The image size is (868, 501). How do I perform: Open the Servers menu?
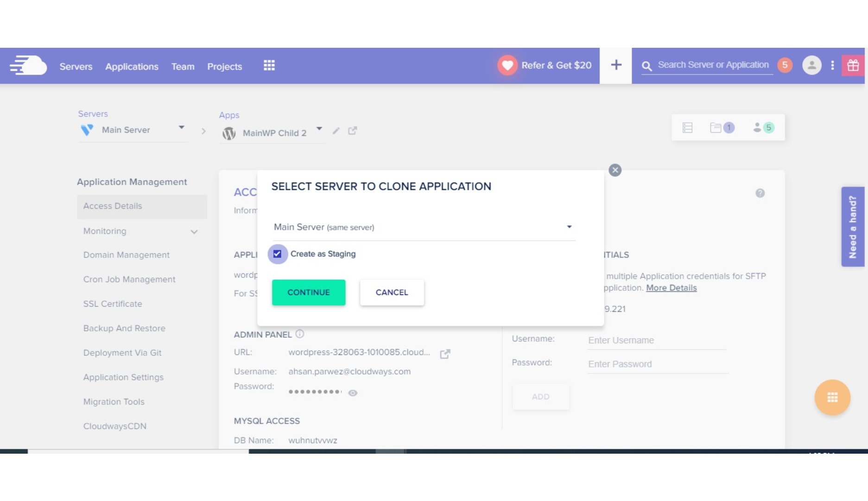pyautogui.click(x=76, y=66)
